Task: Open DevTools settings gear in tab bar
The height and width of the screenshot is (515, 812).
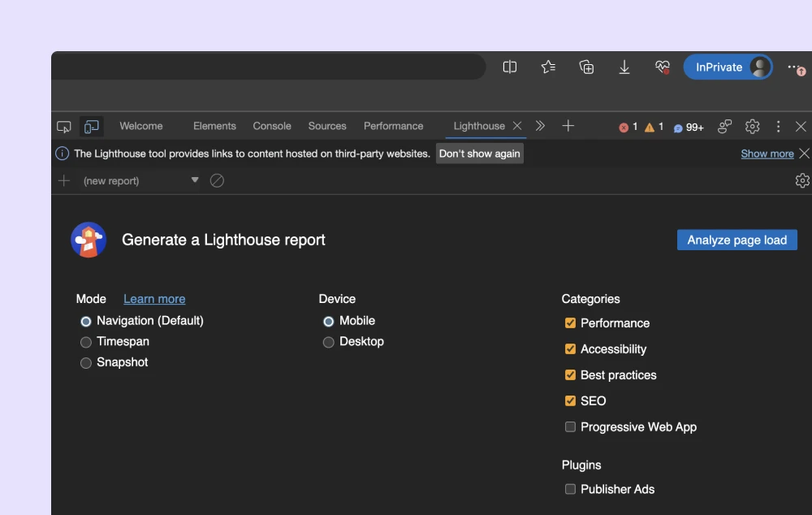Action: point(752,127)
